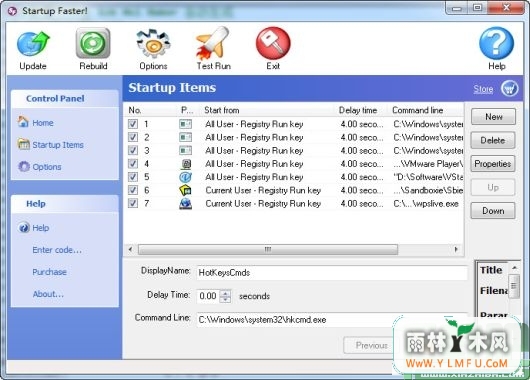This screenshot has width=530, height=380.
Task: Click the red Exit key icon
Action: tap(273, 44)
